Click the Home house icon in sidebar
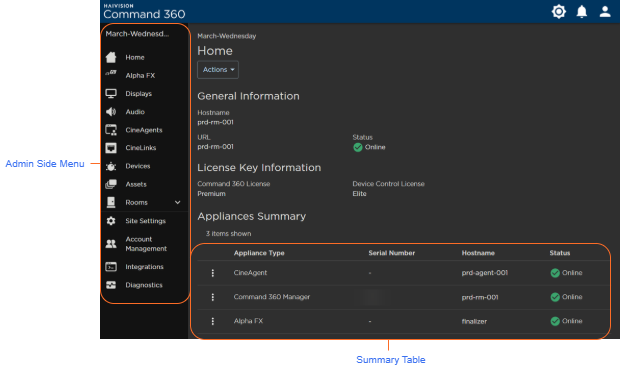Viewport: 620px width, 365px height. pyautogui.click(x=111, y=57)
